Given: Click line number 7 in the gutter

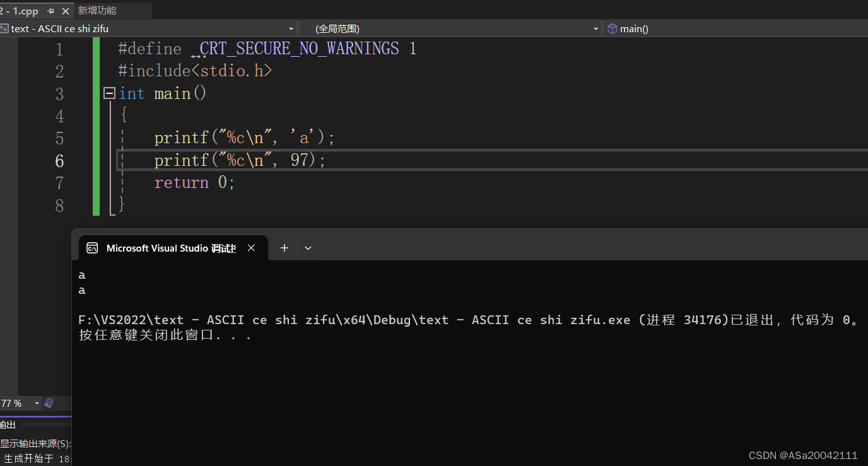Looking at the screenshot, I should 59,183.
